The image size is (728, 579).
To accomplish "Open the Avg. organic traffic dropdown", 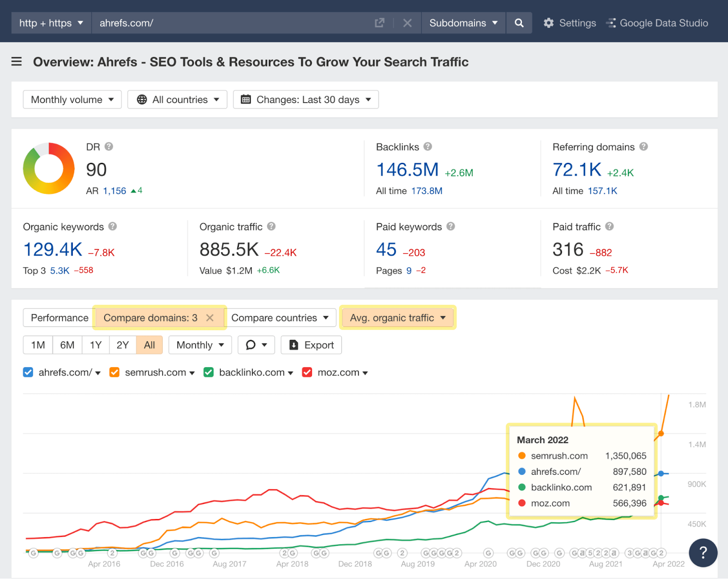I will click(x=397, y=317).
